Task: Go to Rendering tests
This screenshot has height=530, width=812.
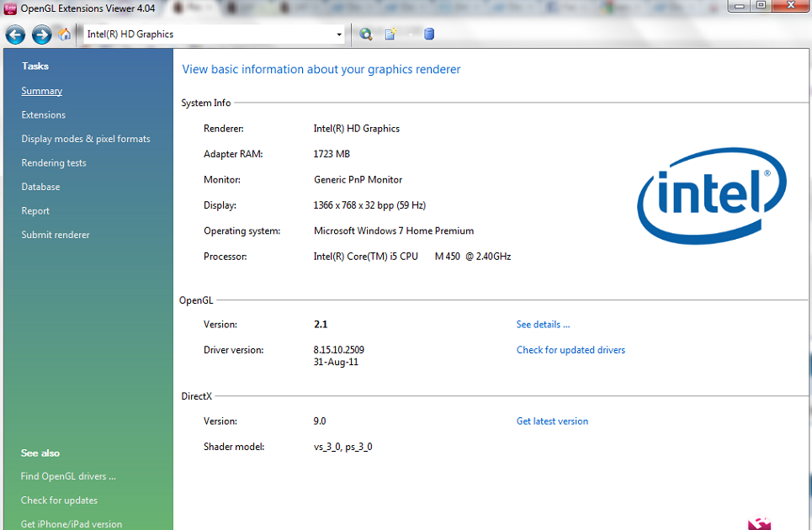Action: [54, 163]
